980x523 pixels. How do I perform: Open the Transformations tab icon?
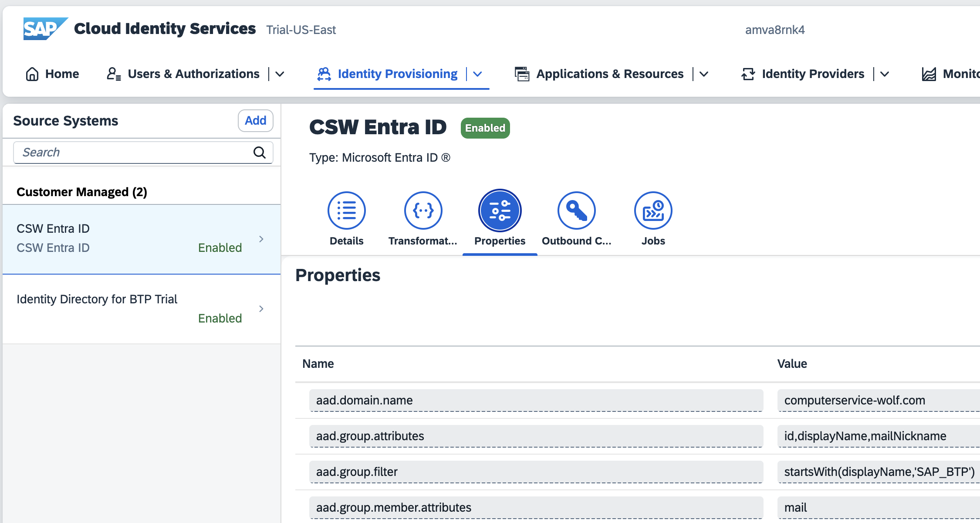point(423,211)
